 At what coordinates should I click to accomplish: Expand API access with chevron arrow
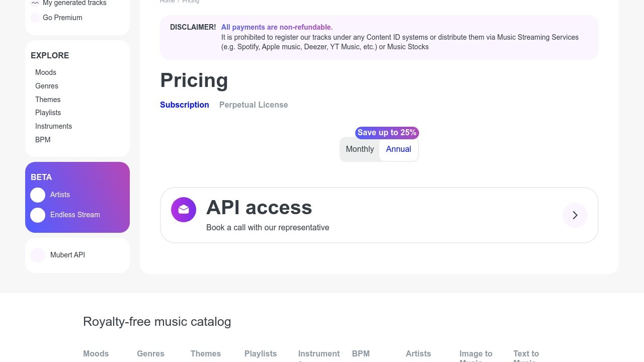click(575, 215)
